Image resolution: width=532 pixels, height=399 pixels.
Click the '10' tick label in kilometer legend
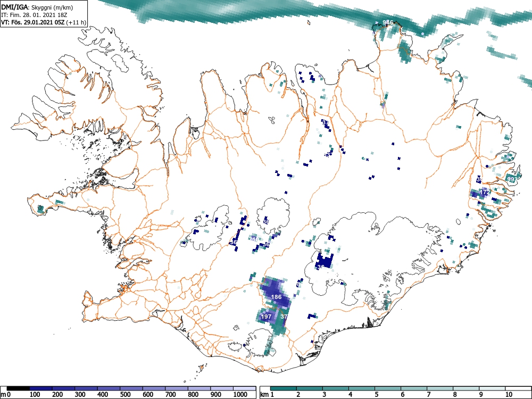click(x=509, y=395)
